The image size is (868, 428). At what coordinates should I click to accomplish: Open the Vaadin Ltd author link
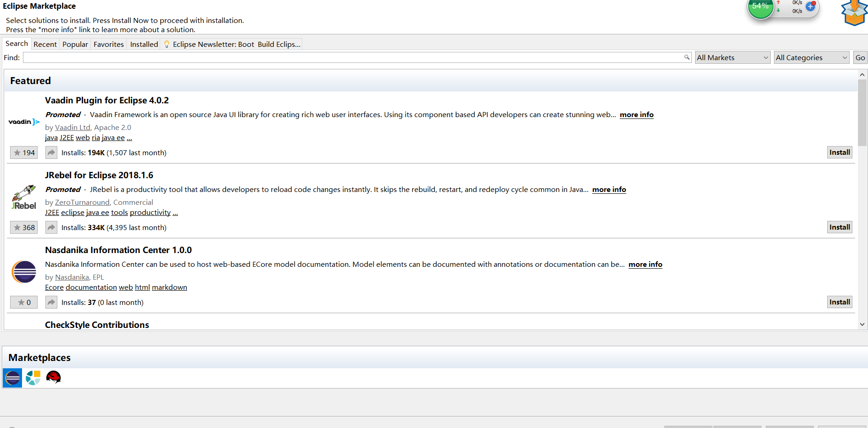point(72,128)
